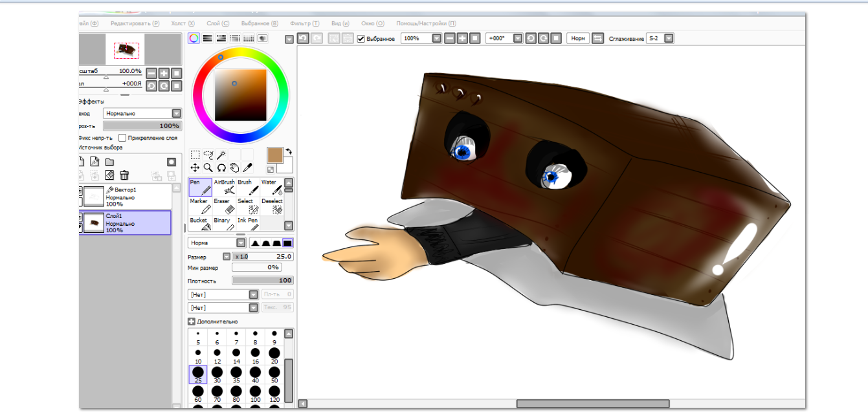Select the Water brush tool
The width and height of the screenshot is (868, 414).
tap(271, 187)
